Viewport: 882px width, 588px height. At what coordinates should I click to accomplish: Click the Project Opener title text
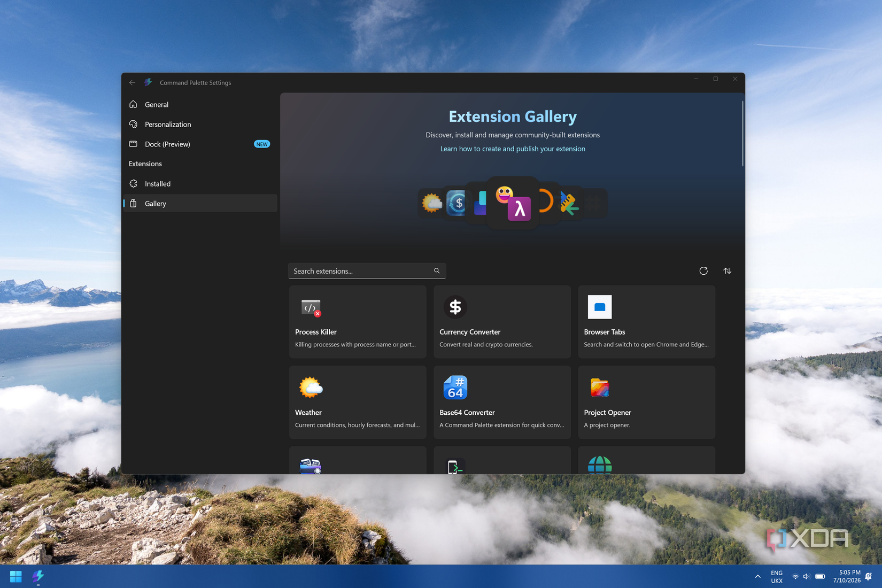pos(608,413)
